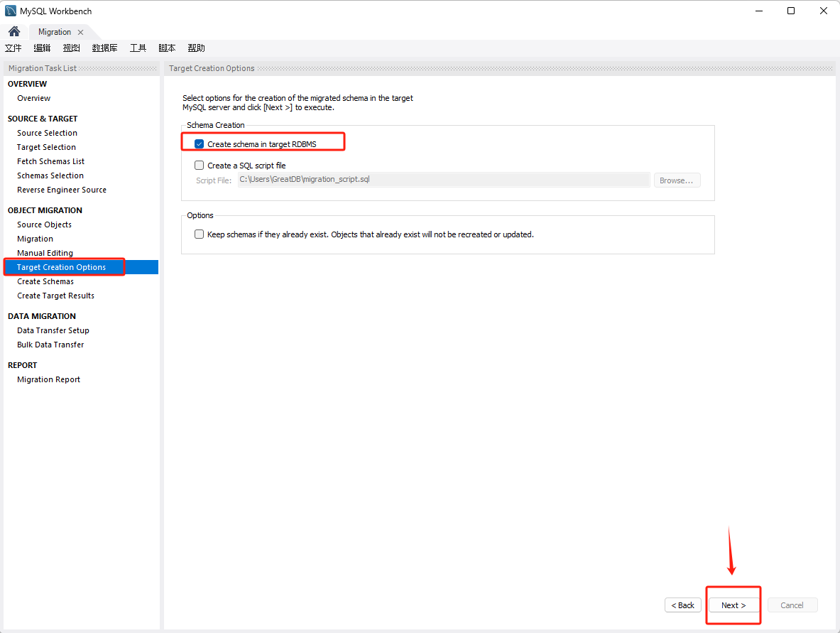Switch to the Migration tab

(x=55, y=32)
